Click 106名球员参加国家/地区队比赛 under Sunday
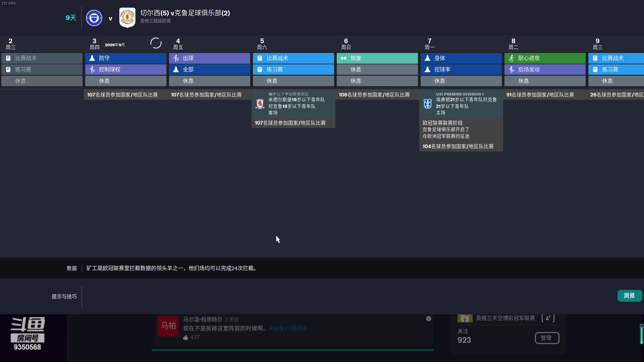644x362 pixels. click(374, 95)
